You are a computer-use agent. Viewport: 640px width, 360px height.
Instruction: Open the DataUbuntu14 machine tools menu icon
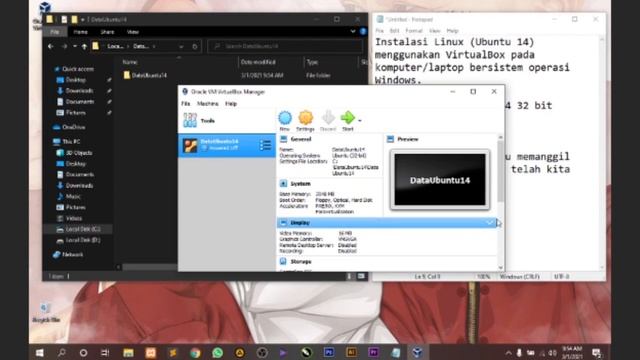coord(265,145)
